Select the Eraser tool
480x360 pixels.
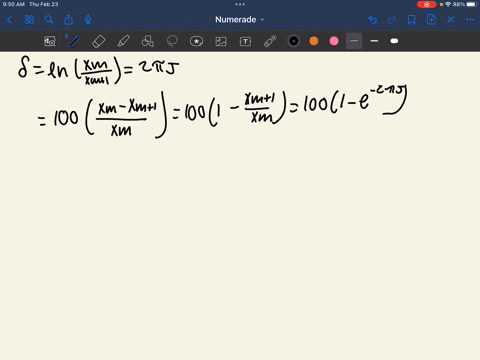(x=99, y=41)
